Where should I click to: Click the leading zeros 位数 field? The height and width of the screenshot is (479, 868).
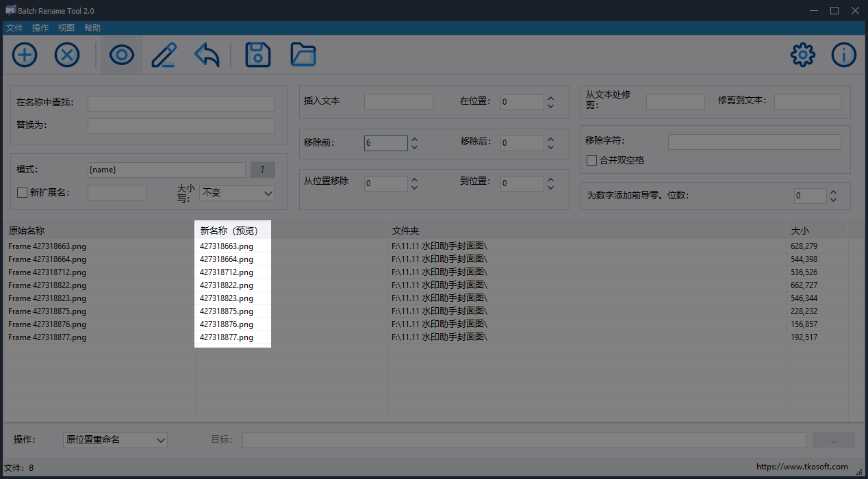pyautogui.click(x=810, y=196)
